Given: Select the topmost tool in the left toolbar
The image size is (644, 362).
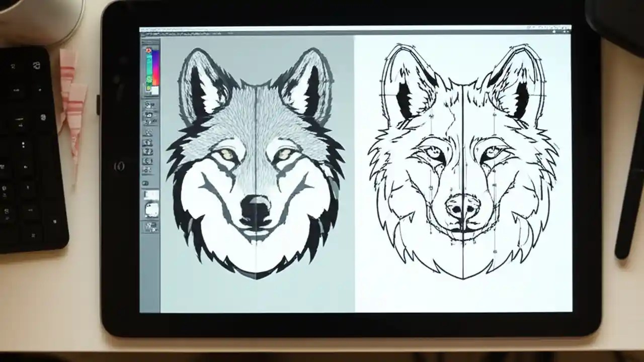Looking at the screenshot, I should (148, 104).
